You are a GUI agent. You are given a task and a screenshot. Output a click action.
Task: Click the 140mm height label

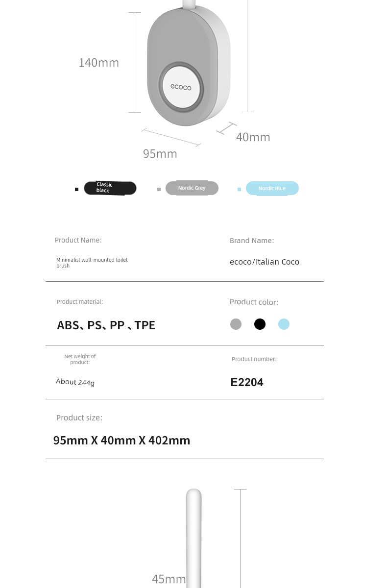pyautogui.click(x=99, y=63)
